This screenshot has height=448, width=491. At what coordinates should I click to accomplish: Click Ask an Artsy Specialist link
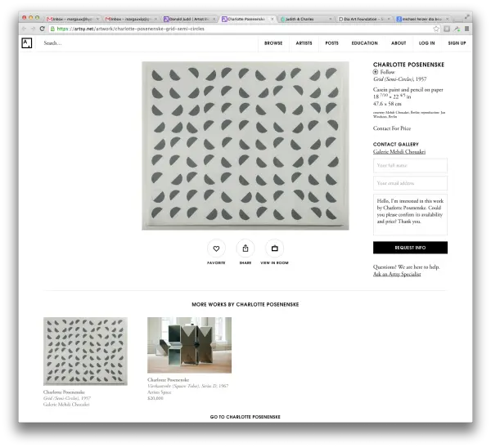[397, 274]
